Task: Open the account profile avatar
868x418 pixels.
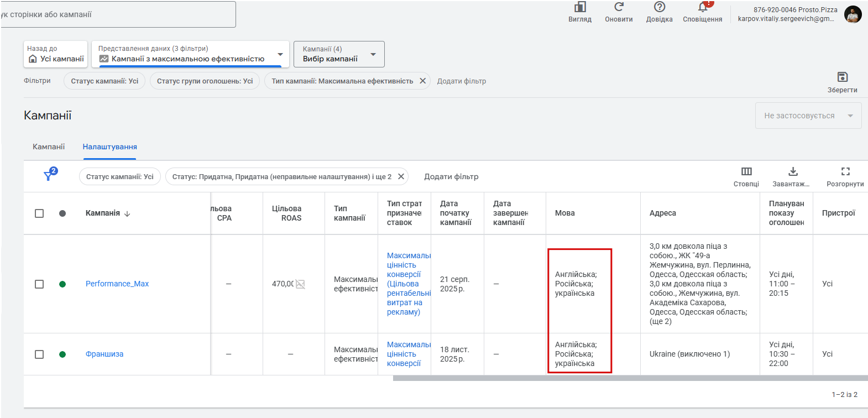Action: pos(853,14)
